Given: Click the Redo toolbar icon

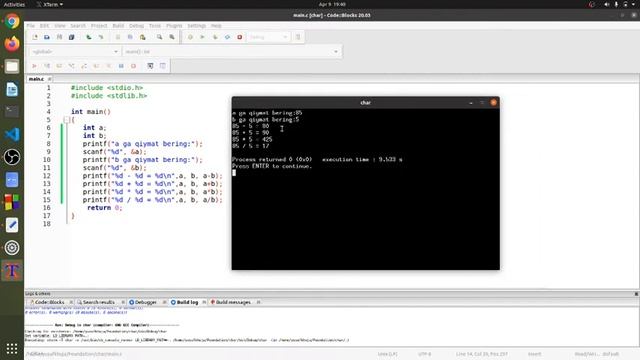Looking at the screenshot, I should tap(101, 37).
